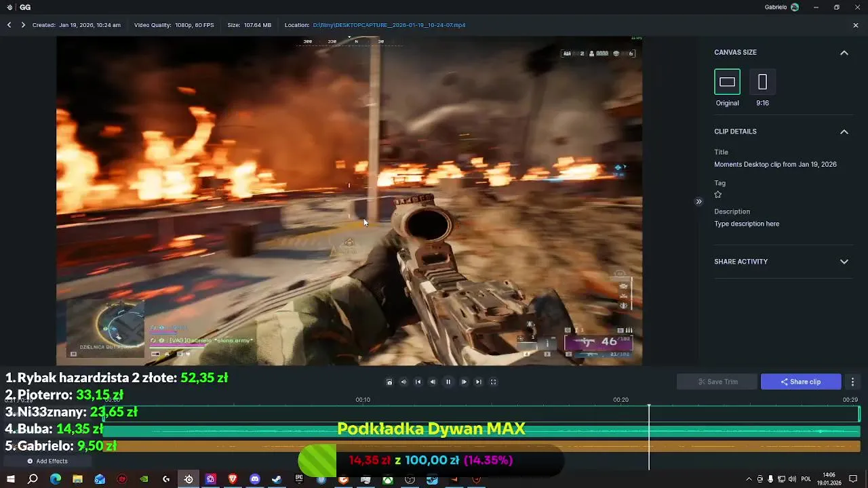Pause the clip playback
Viewport: 868px width, 488px height.
click(448, 382)
